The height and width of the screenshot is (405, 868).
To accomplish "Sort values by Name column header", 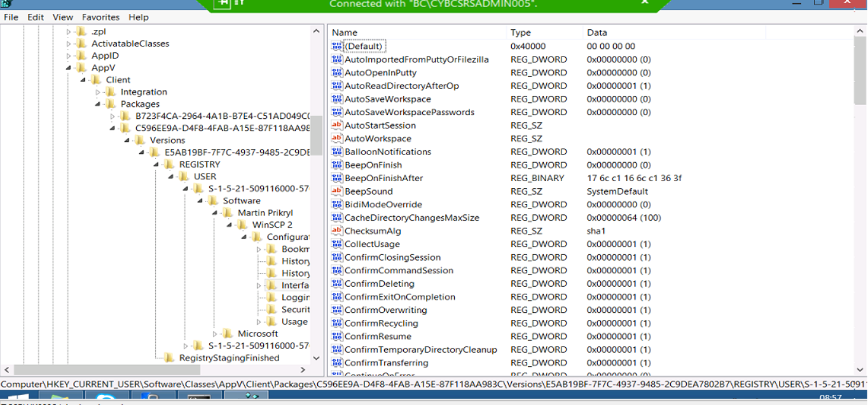I will (x=345, y=32).
